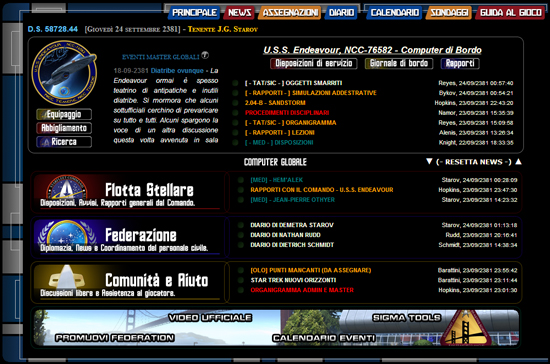Click status dot beside STAR TREK NUOVI ORIZZONTI
This screenshot has height=364, width=550.
[x=241, y=280]
